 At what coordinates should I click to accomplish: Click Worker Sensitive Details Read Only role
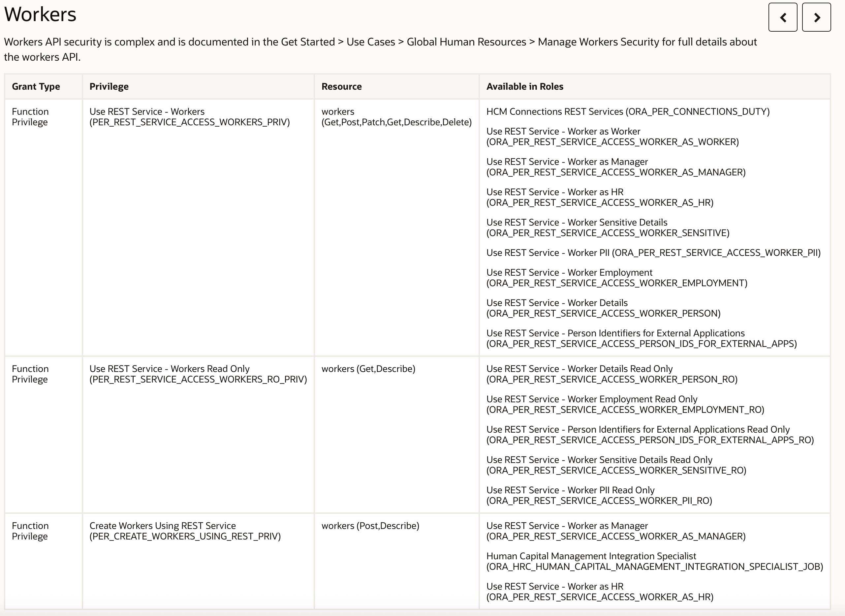[599, 459]
